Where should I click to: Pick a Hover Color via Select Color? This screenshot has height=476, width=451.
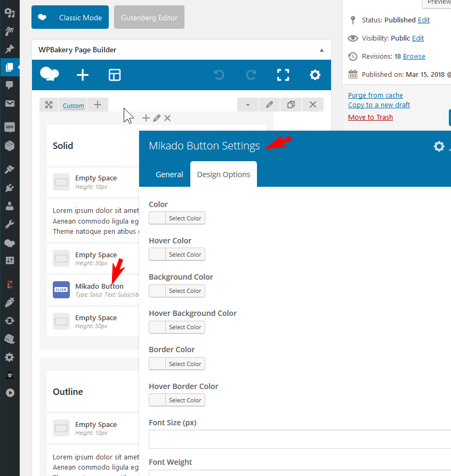click(x=177, y=255)
